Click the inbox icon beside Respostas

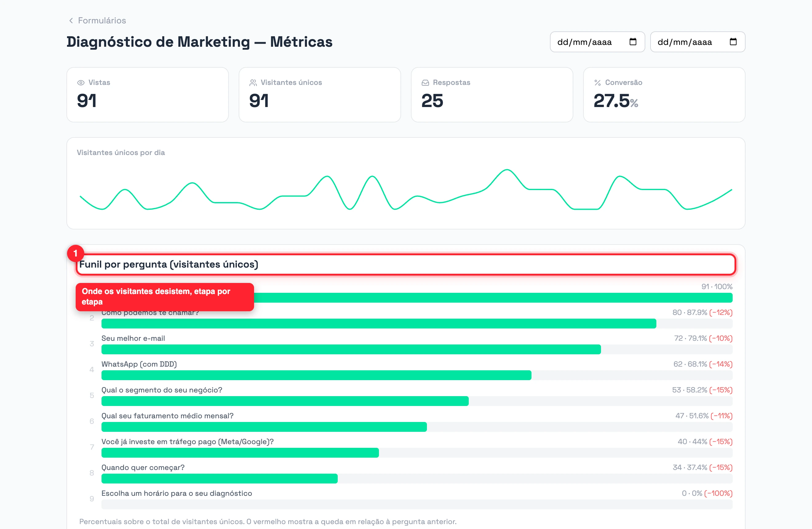pyautogui.click(x=425, y=83)
